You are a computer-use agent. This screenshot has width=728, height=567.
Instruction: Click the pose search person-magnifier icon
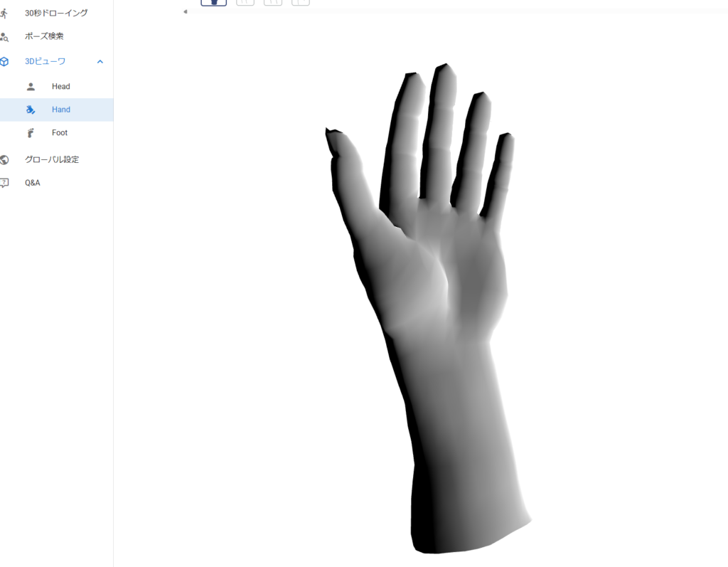[4, 36]
